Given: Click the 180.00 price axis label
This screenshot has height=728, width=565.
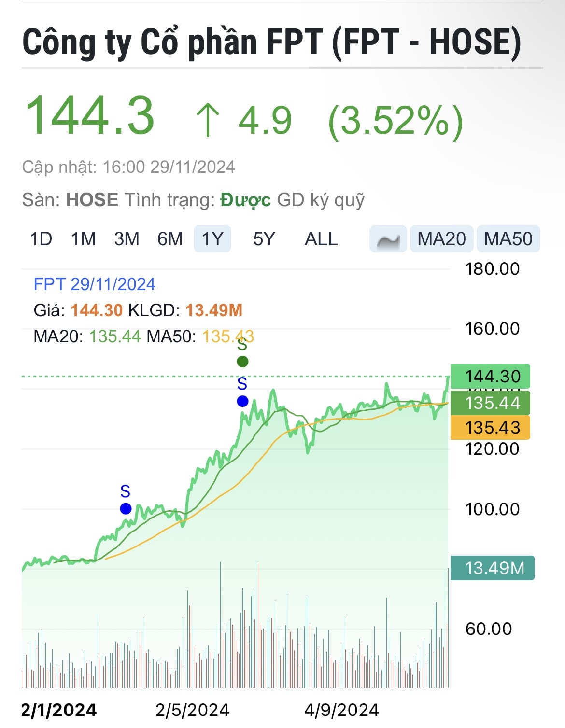Looking at the screenshot, I should coord(493,269).
